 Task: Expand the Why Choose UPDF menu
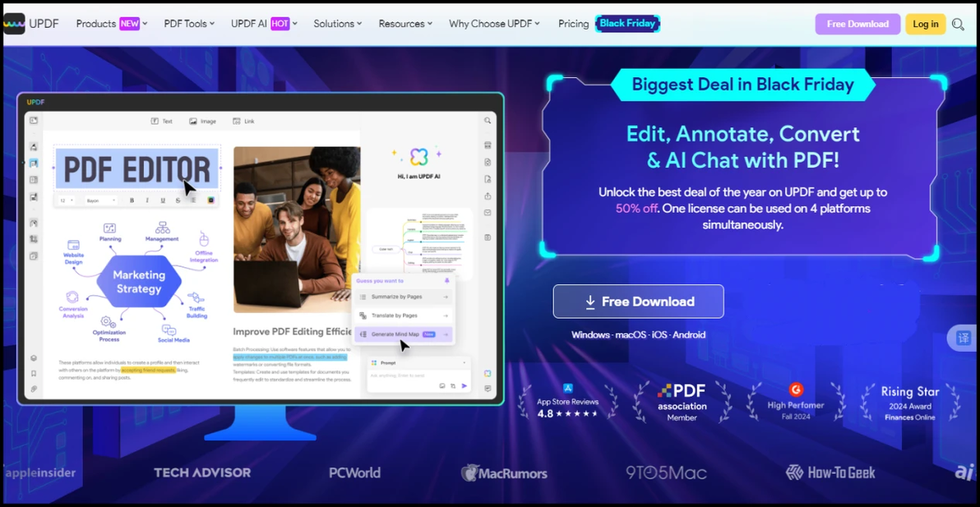(x=494, y=24)
